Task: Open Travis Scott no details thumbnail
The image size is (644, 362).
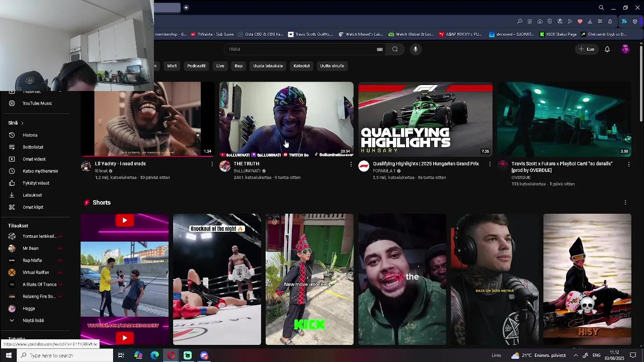Action: coord(564,119)
